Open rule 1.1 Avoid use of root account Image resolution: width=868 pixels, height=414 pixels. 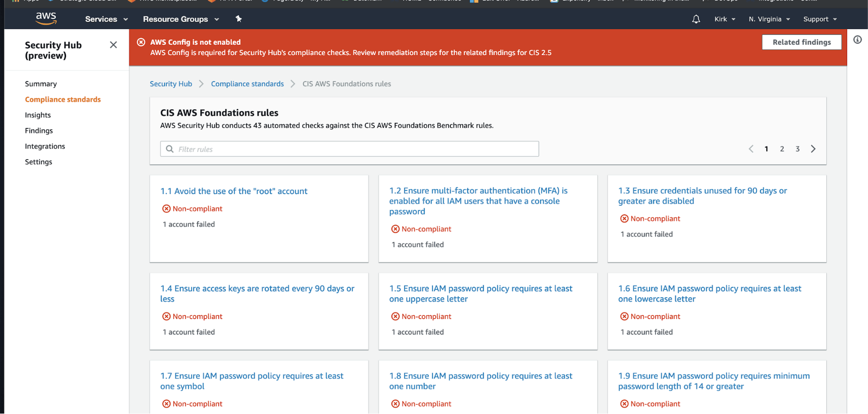click(x=234, y=191)
